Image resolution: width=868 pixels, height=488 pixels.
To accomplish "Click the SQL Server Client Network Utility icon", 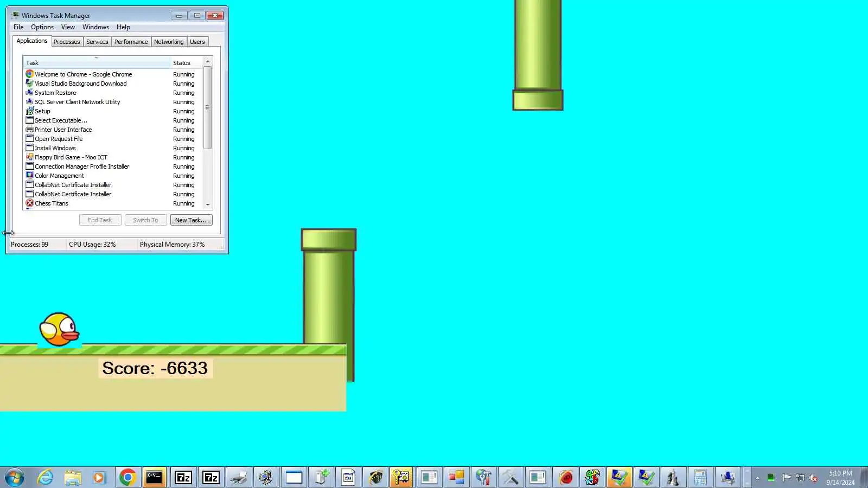I will pos(30,102).
